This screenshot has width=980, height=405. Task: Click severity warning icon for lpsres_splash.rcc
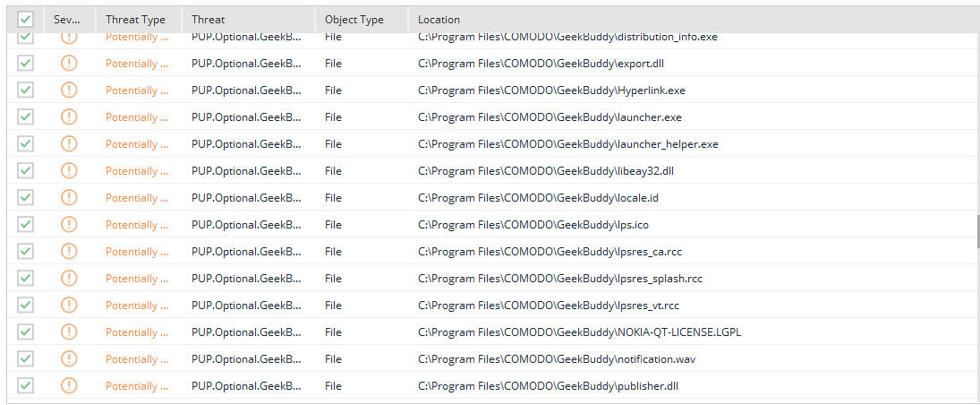click(70, 279)
